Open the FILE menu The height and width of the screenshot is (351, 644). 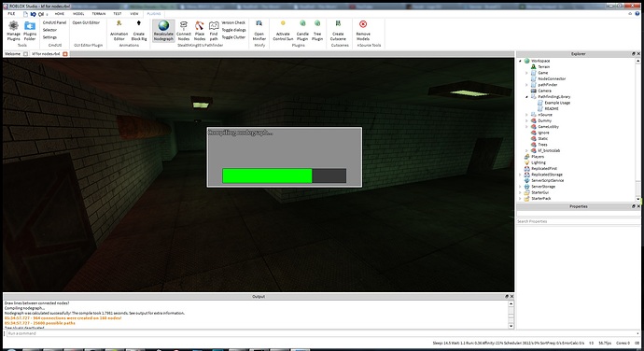point(11,14)
